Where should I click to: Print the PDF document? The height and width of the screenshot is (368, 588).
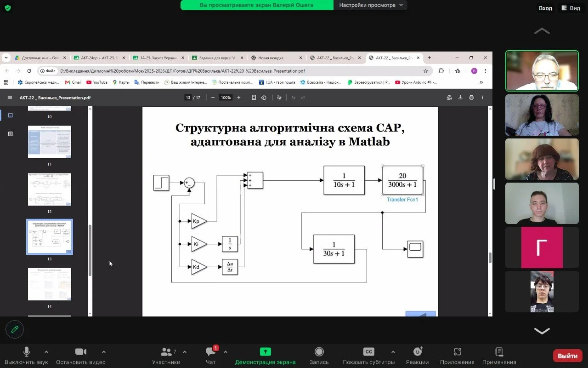(471, 98)
